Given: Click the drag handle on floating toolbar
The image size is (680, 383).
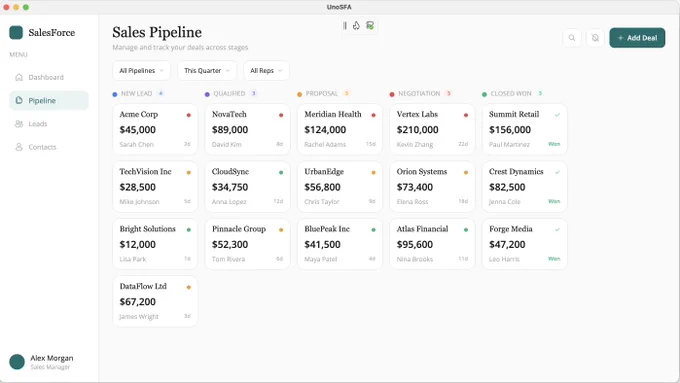Looking at the screenshot, I should (x=345, y=26).
